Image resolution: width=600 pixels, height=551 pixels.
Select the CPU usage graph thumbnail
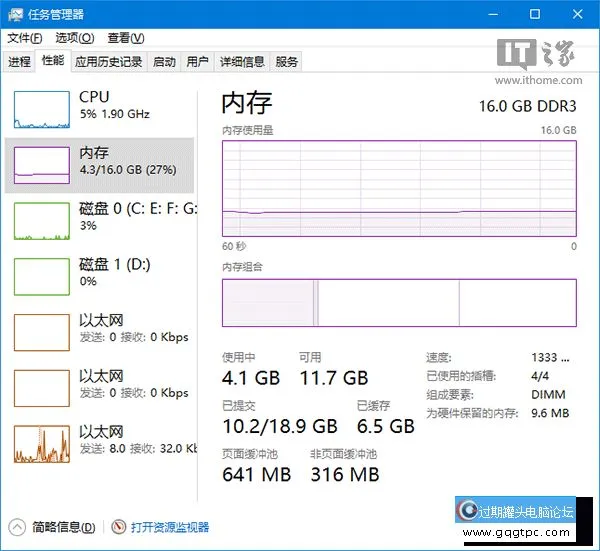click(x=40, y=108)
